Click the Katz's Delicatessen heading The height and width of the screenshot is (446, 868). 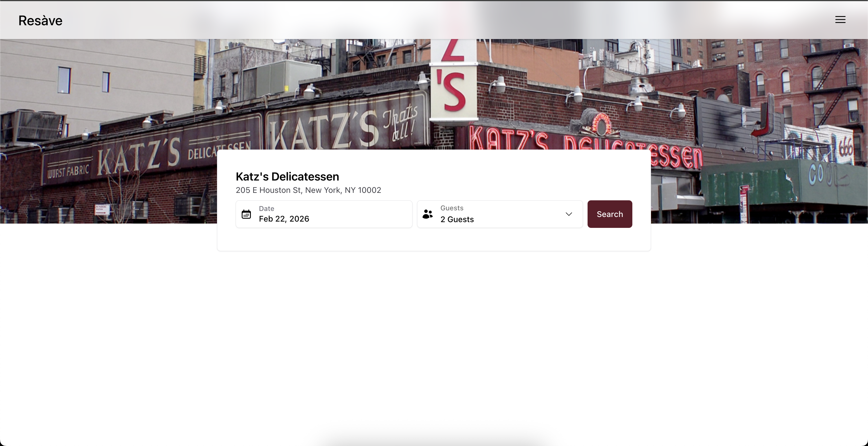click(287, 177)
